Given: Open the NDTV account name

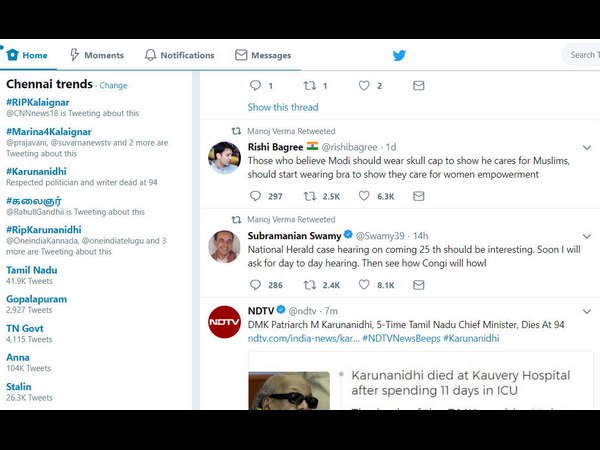Looking at the screenshot, I should point(261,311).
